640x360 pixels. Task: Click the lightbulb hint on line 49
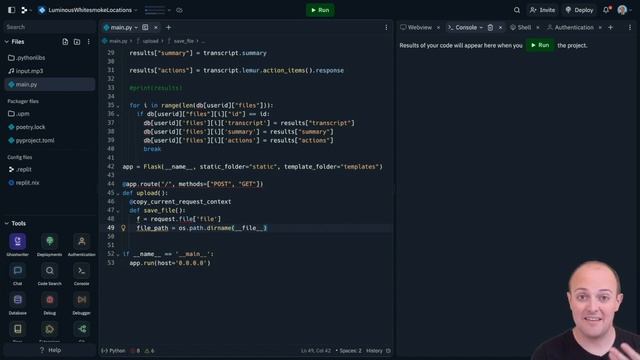click(x=123, y=228)
